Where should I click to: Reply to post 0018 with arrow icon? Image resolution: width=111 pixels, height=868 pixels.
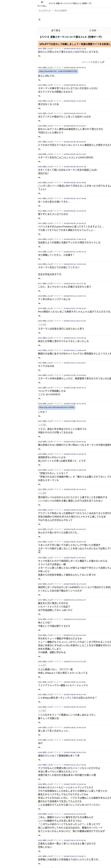point(39,304)
